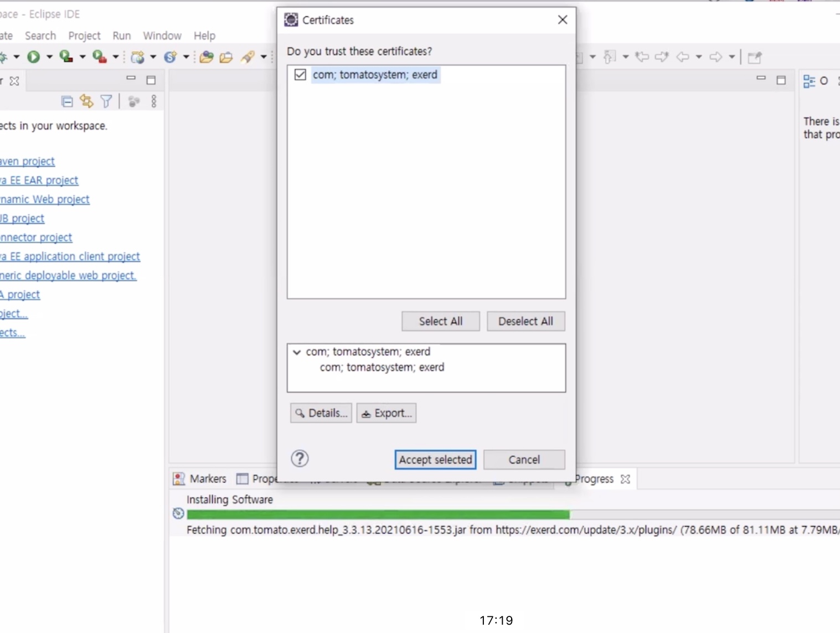Open the External Tools dropdown arrow
The height and width of the screenshot is (633, 840).
[x=116, y=56]
